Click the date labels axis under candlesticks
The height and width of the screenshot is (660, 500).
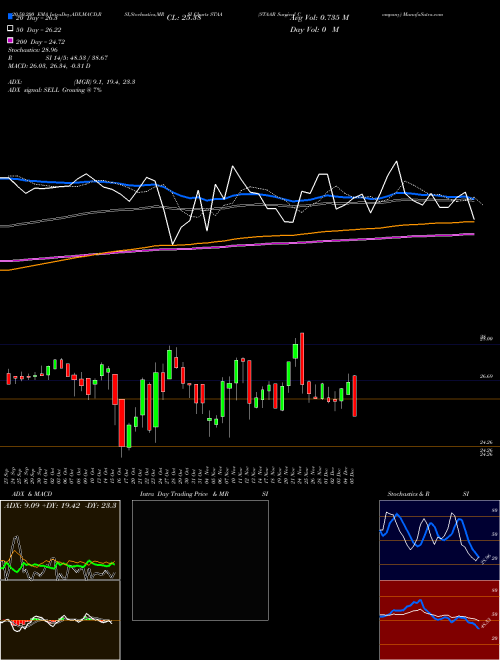[180, 476]
